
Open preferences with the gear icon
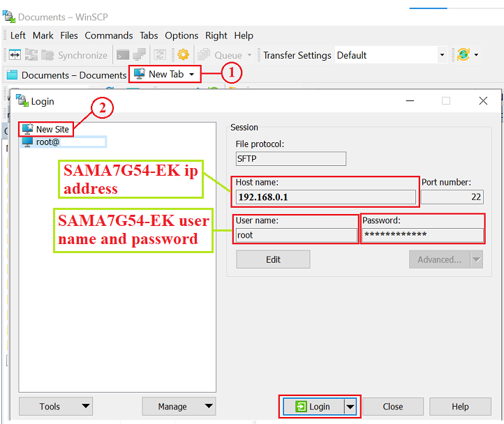coord(183,55)
